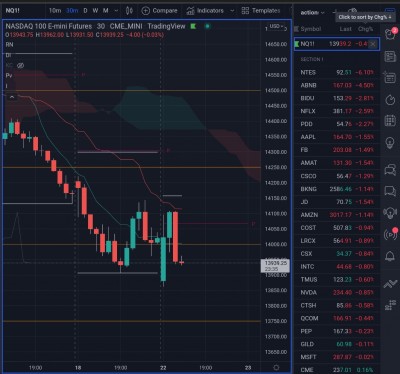Open the Order Panel arrows icon

pos(390,283)
